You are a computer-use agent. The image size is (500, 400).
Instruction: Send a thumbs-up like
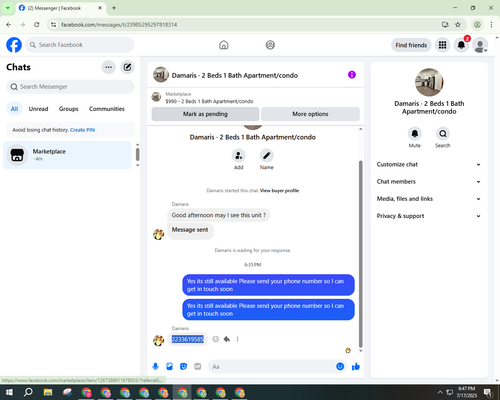click(x=356, y=367)
